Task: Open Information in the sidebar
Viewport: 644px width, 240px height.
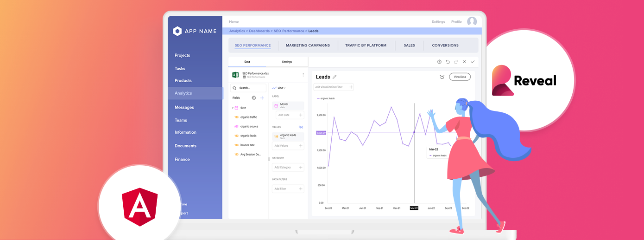Action: coord(185,132)
